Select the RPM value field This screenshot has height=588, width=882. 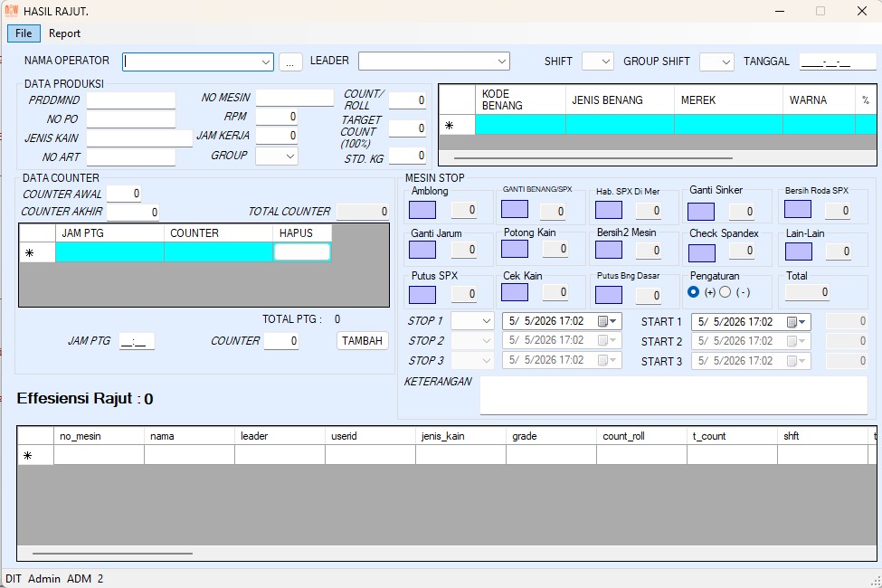pos(277,117)
